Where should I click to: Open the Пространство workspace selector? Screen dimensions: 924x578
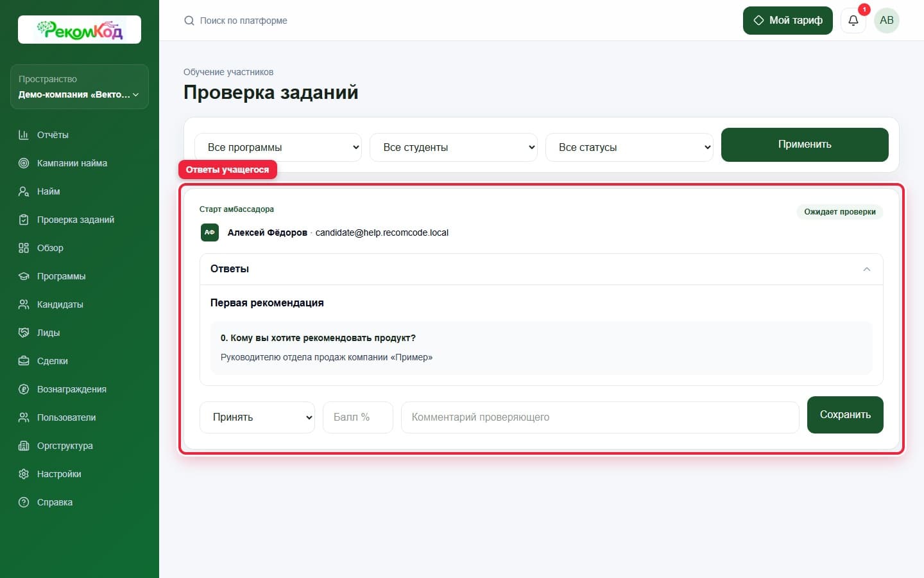tap(80, 87)
